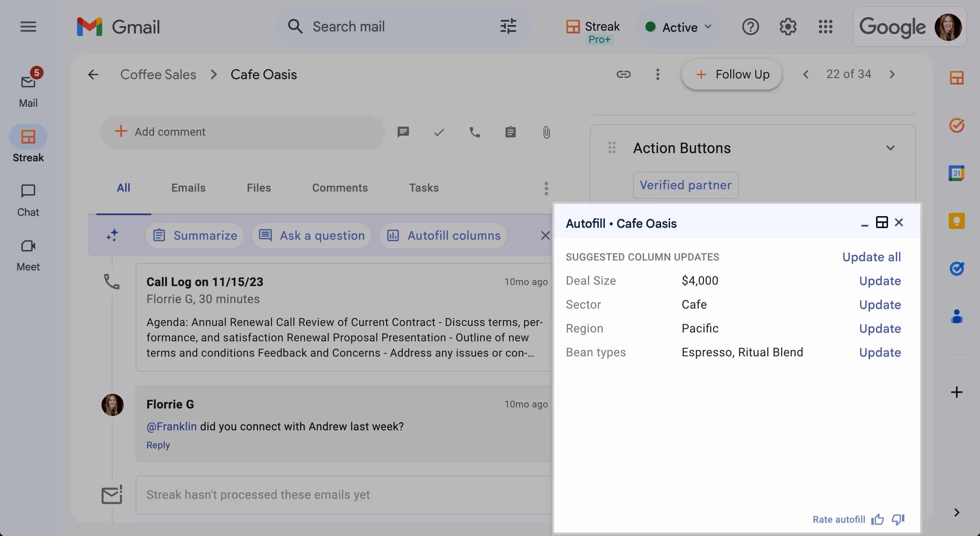Click Update next to Deal Size

879,281
